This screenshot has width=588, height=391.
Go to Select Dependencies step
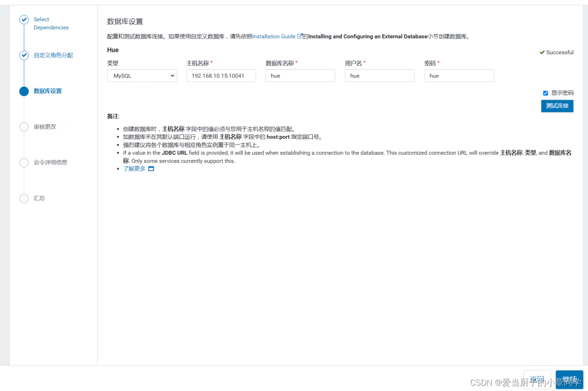tap(51, 23)
